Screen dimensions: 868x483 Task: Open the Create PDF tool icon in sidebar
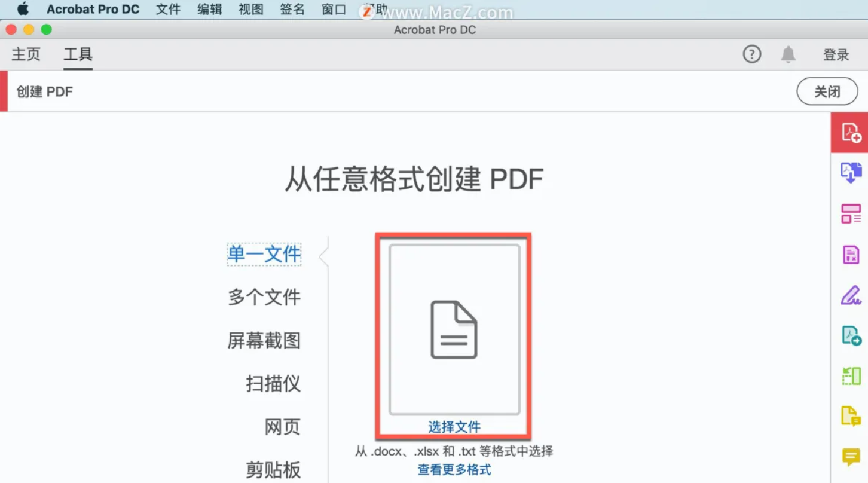point(851,132)
